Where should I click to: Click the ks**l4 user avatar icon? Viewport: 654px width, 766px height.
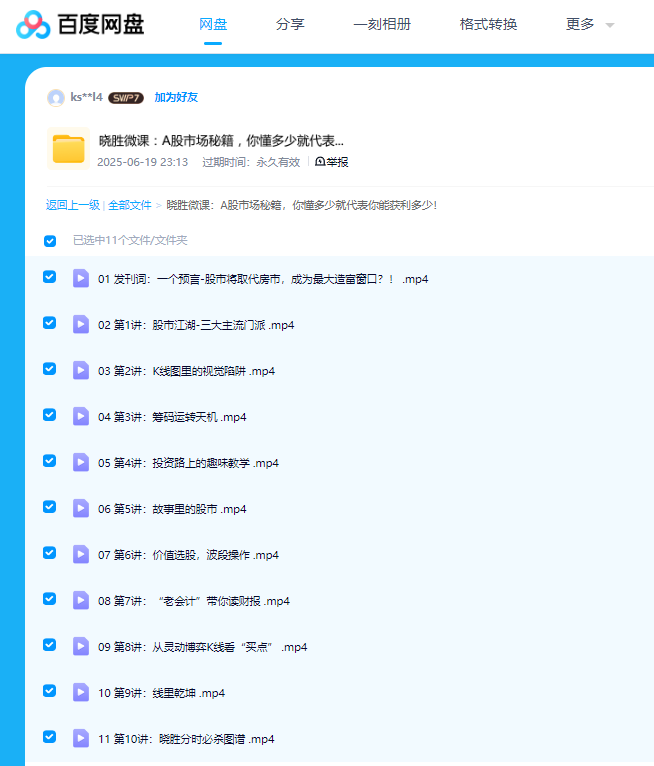[x=56, y=97]
